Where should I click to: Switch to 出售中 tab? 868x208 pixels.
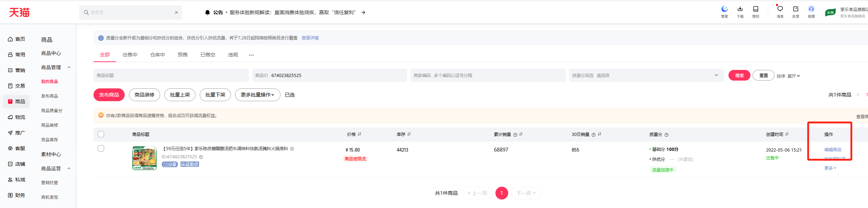click(130, 55)
